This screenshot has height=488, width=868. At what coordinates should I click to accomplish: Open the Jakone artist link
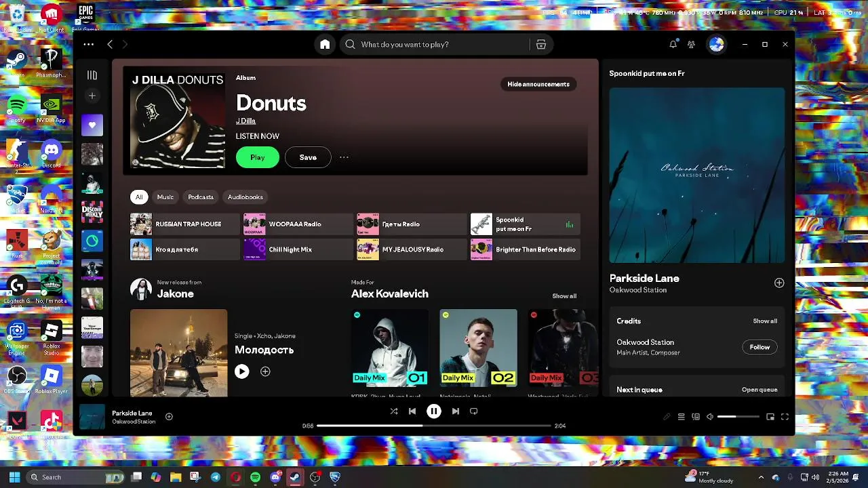point(176,294)
